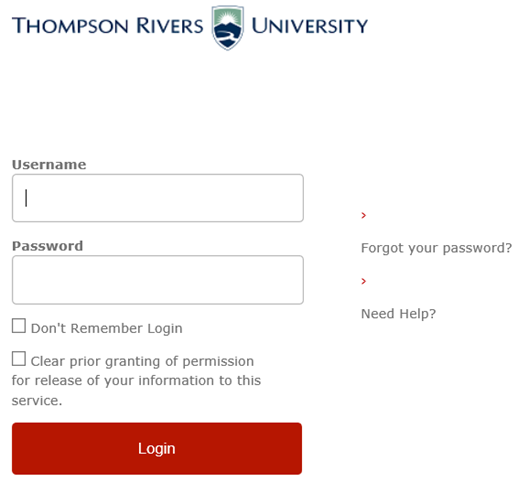Image resolution: width=521 pixels, height=479 pixels.
Task: Click the word Rivers in the logo
Action: [170, 26]
